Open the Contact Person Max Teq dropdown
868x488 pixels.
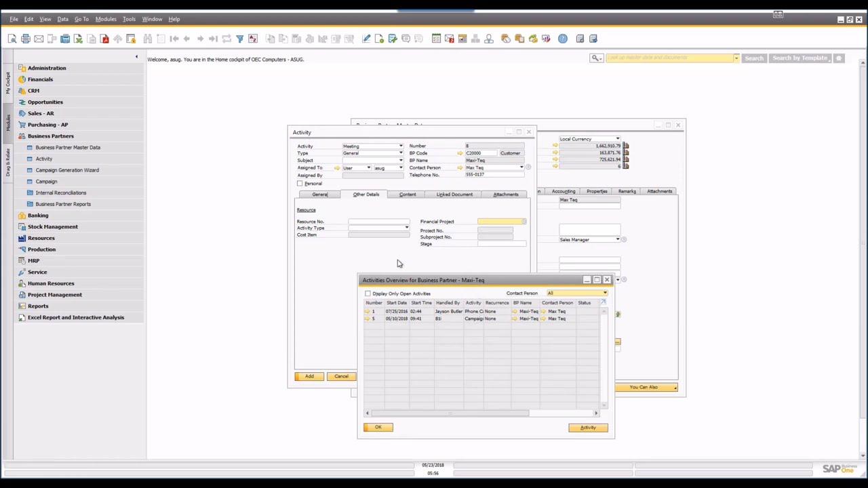[521, 167]
